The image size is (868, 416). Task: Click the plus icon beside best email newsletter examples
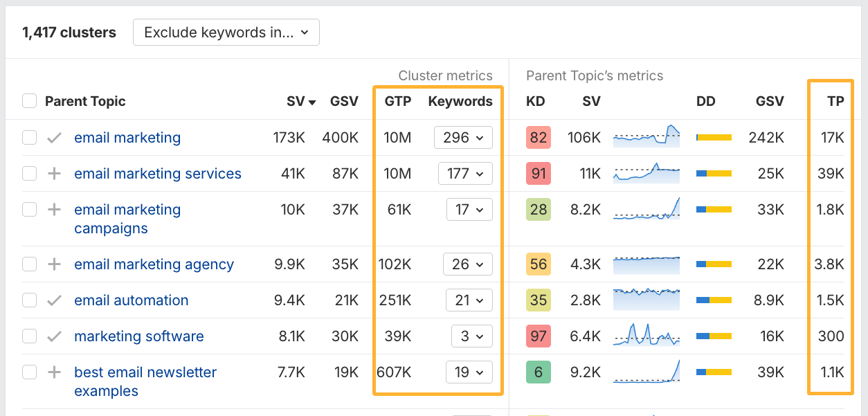tap(53, 372)
